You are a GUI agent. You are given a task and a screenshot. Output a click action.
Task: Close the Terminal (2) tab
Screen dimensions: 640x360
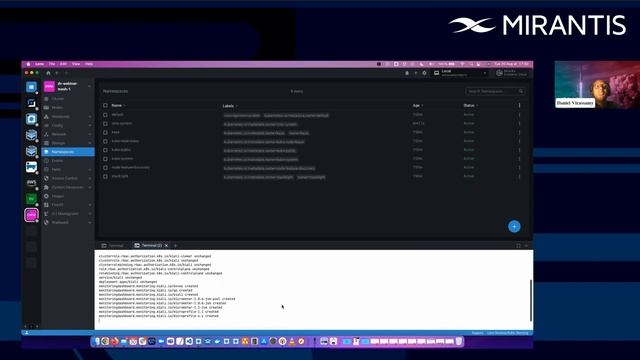[167, 246]
